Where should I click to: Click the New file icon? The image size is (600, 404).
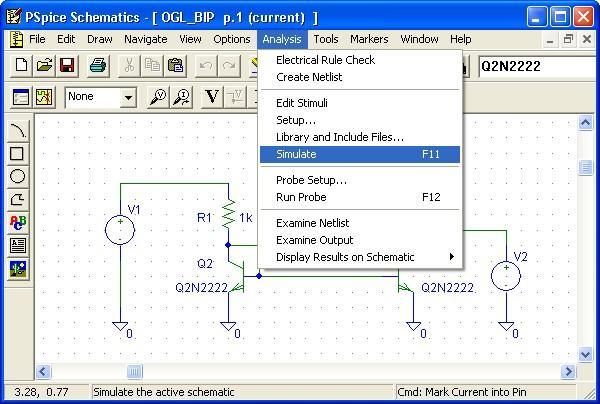[x=21, y=66]
